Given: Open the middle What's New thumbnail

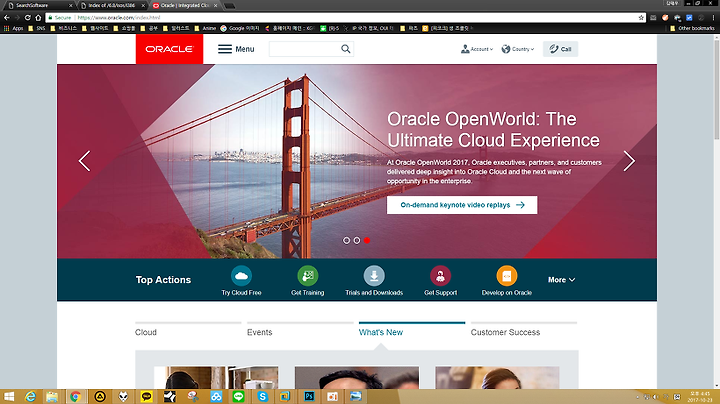Looking at the screenshot, I should (x=357, y=377).
